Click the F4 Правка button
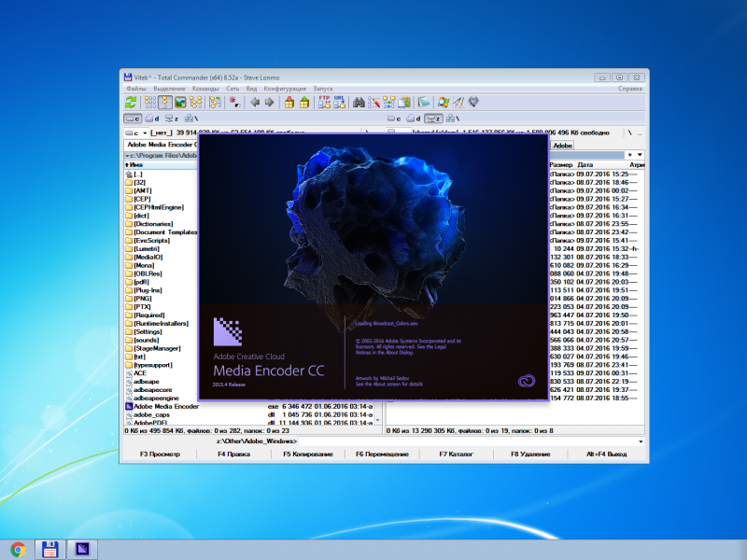 (x=234, y=455)
